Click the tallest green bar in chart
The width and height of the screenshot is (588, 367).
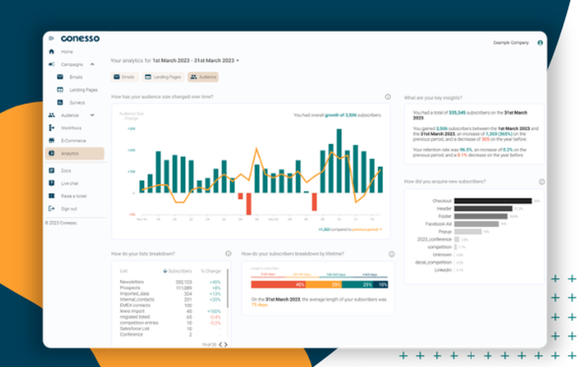click(x=339, y=161)
